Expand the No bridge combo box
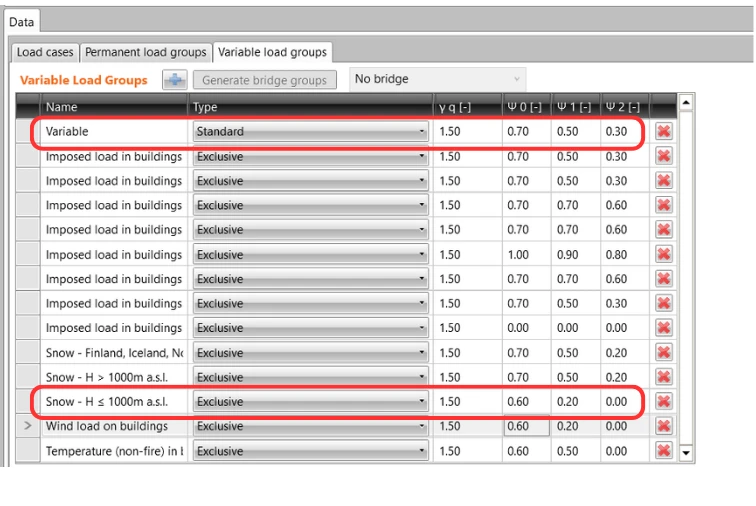This screenshot has width=756, height=506. coord(437,79)
